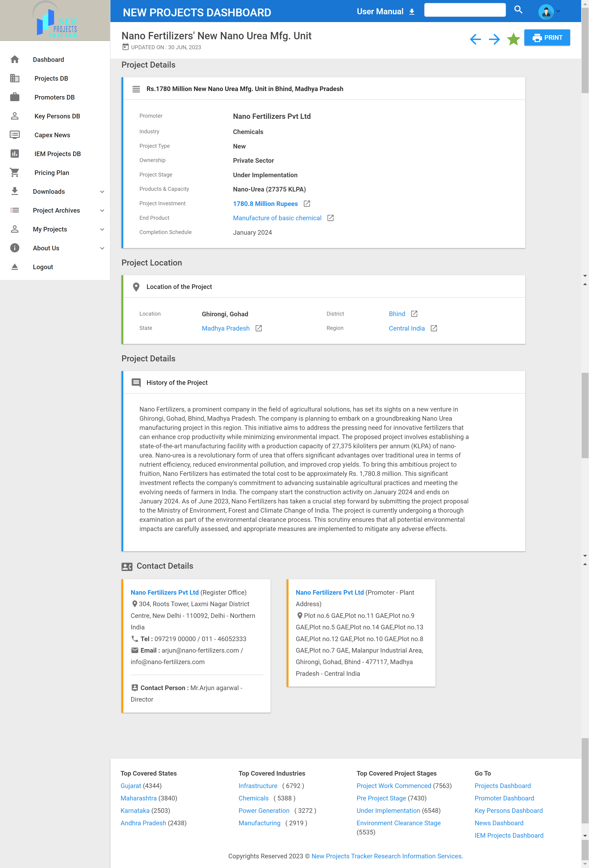This screenshot has width=589, height=868.
Task: Open external link beside Project Investment
Action: [x=307, y=204]
